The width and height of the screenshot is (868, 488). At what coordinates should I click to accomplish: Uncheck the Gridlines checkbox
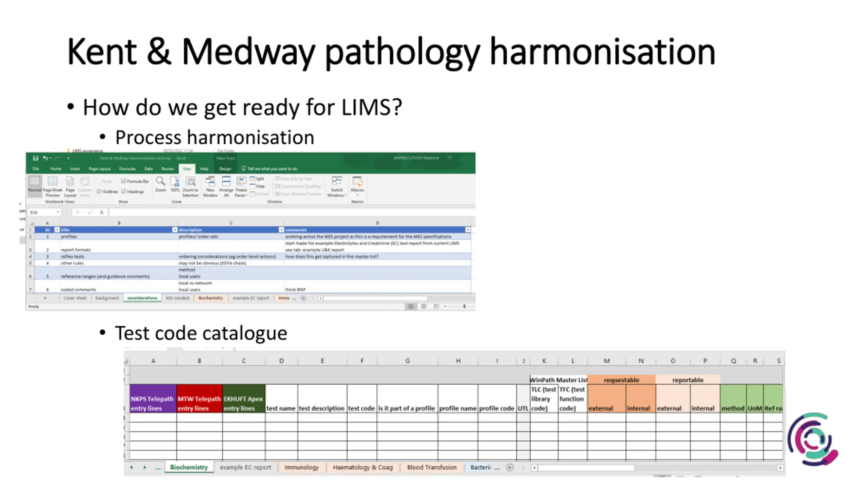(99, 191)
